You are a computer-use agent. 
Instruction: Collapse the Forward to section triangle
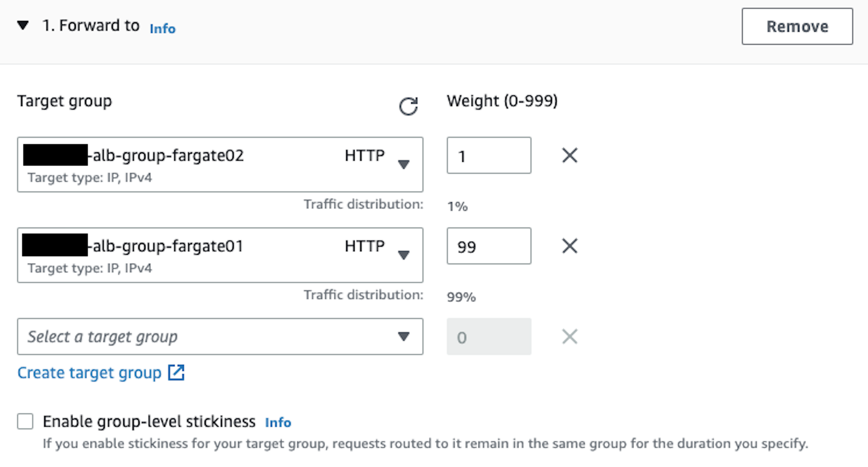coord(23,26)
